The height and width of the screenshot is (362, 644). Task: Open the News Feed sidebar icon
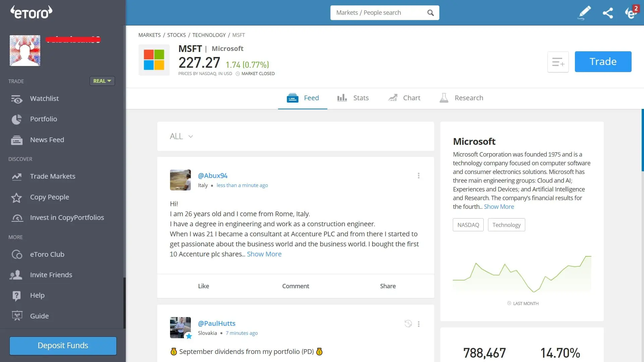coord(17,140)
